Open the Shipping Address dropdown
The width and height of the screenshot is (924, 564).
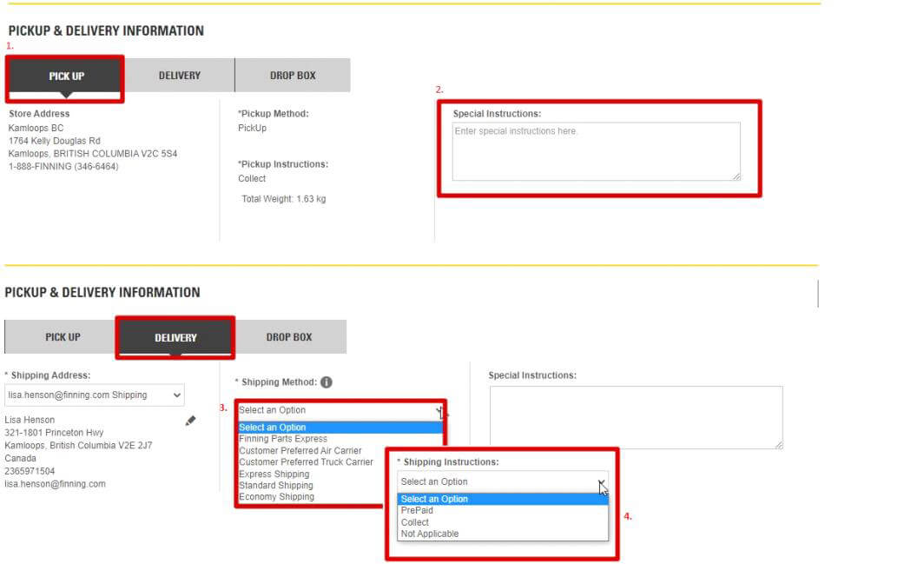click(x=95, y=395)
